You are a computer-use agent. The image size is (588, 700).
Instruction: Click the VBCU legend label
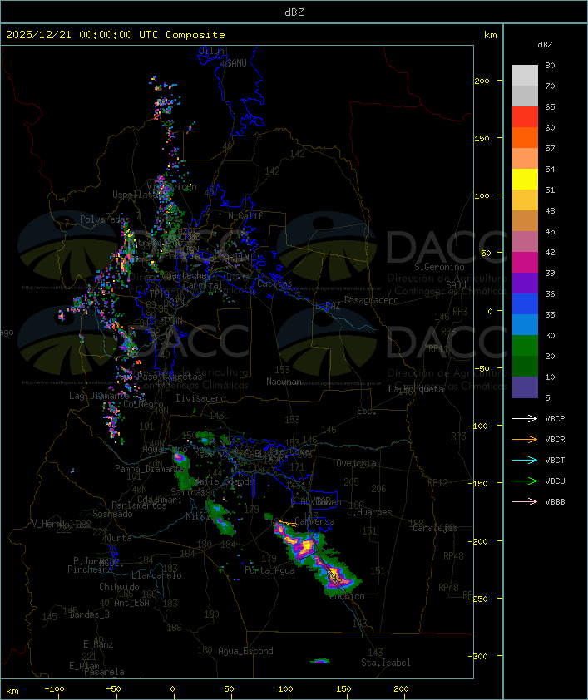(x=555, y=481)
